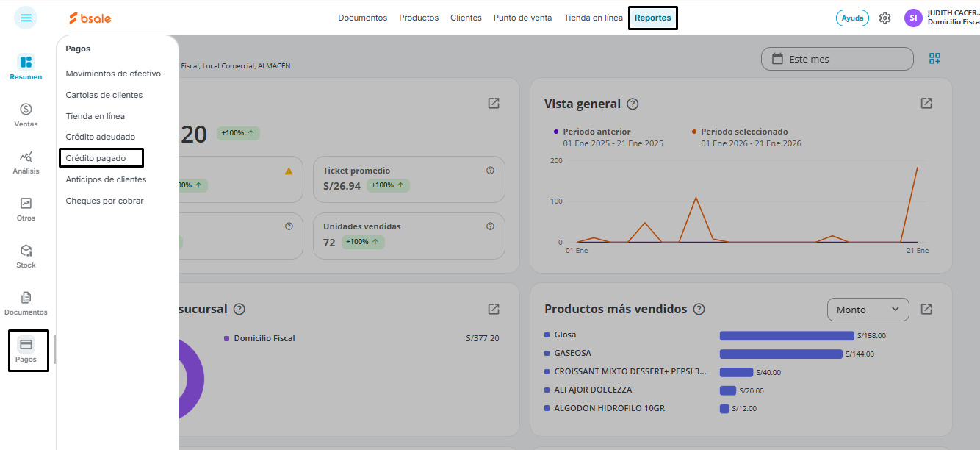Click the Domicilio Fiscal legend entry
This screenshot has width=980, height=450.
(x=259, y=338)
